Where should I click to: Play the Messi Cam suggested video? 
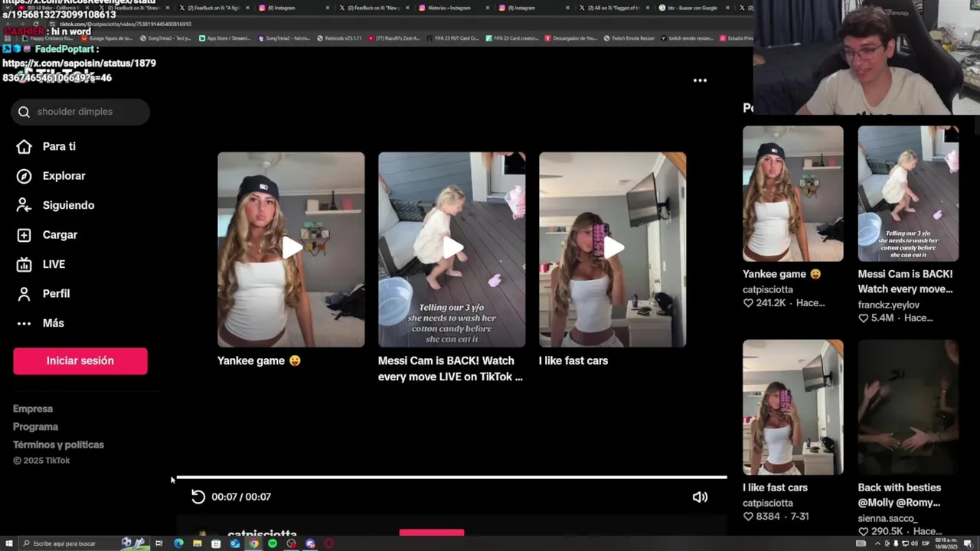point(452,249)
